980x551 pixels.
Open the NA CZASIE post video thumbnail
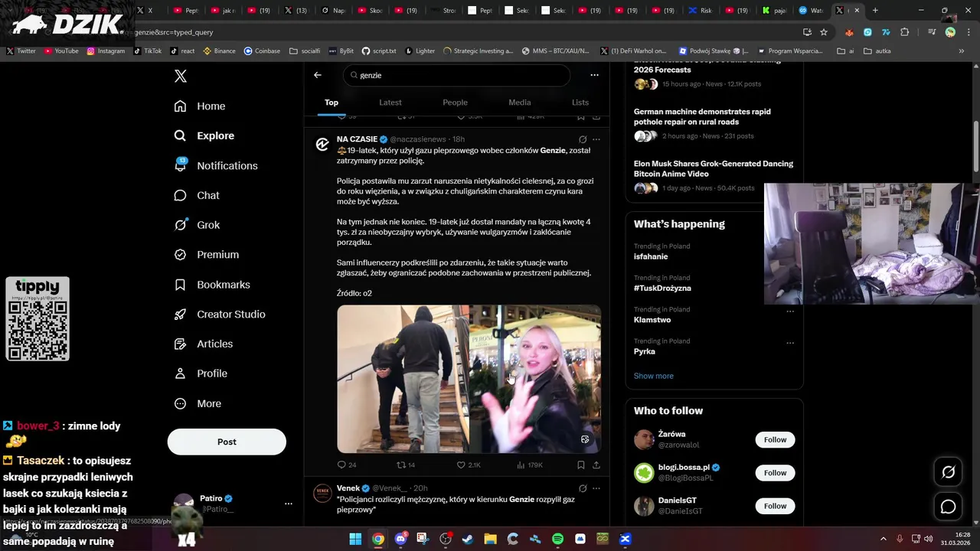coord(469,379)
